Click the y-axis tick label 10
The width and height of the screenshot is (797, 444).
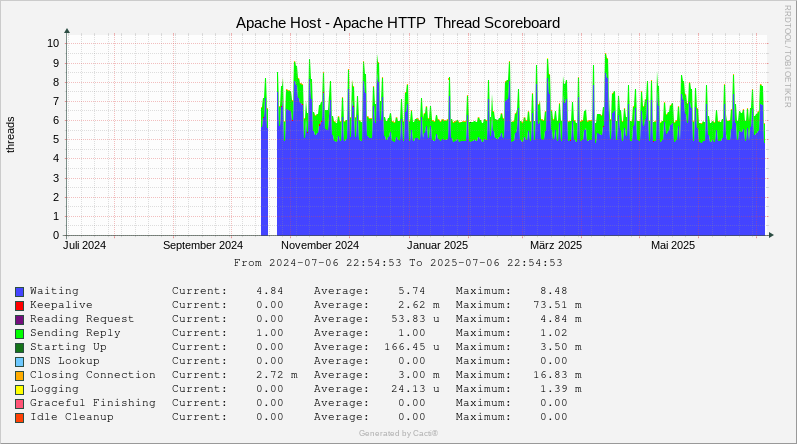[53, 43]
